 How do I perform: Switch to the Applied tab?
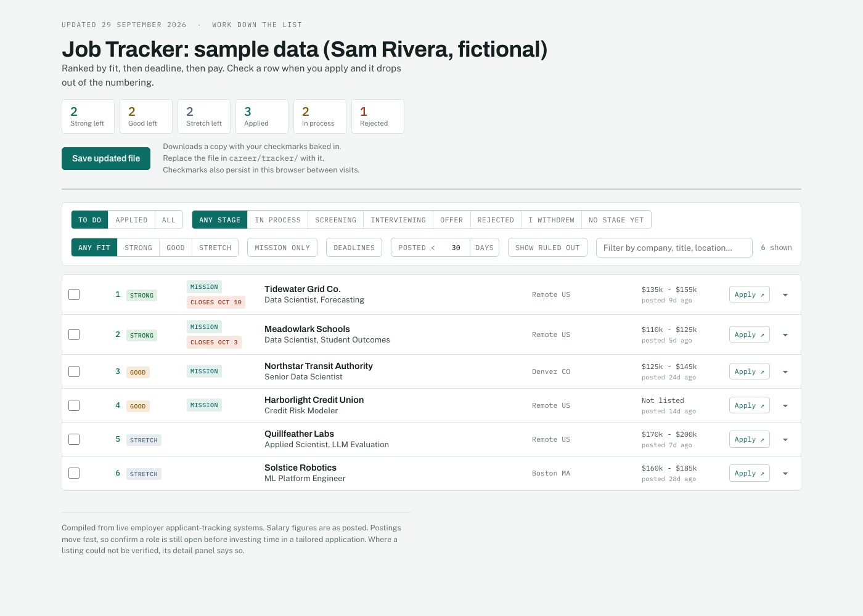(x=131, y=220)
